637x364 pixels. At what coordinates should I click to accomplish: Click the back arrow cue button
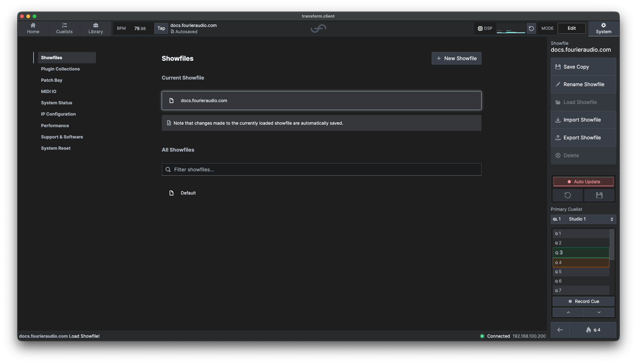click(x=560, y=330)
